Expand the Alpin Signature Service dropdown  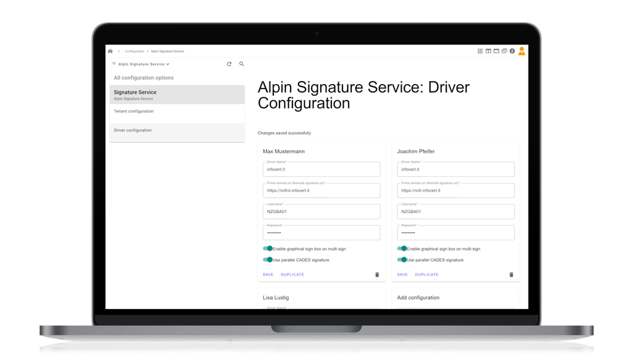coord(143,64)
